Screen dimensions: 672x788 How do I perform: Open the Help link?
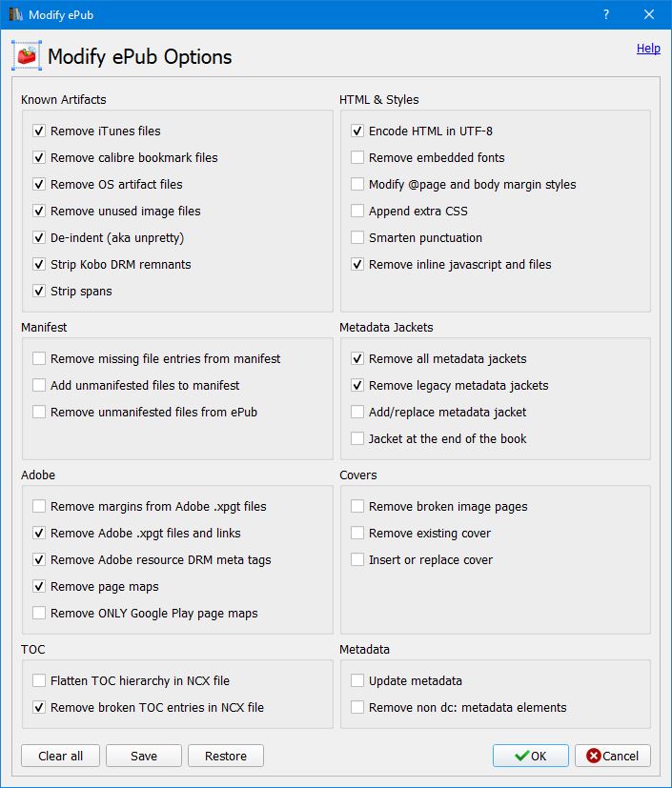pyautogui.click(x=648, y=49)
